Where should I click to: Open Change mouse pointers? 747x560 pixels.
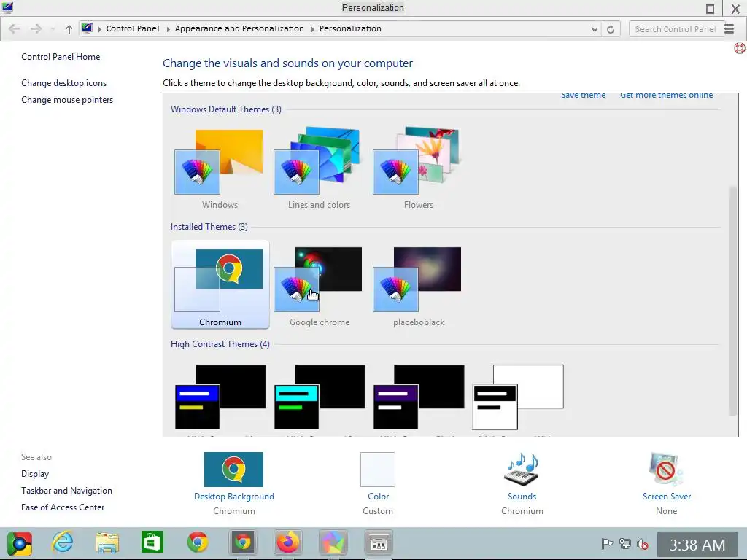67,99
